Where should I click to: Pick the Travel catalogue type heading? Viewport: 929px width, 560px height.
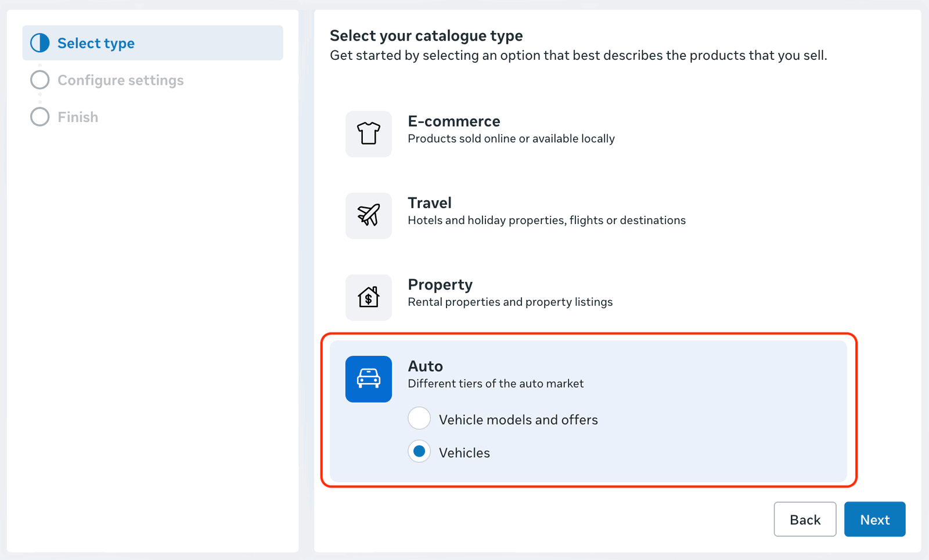point(429,203)
